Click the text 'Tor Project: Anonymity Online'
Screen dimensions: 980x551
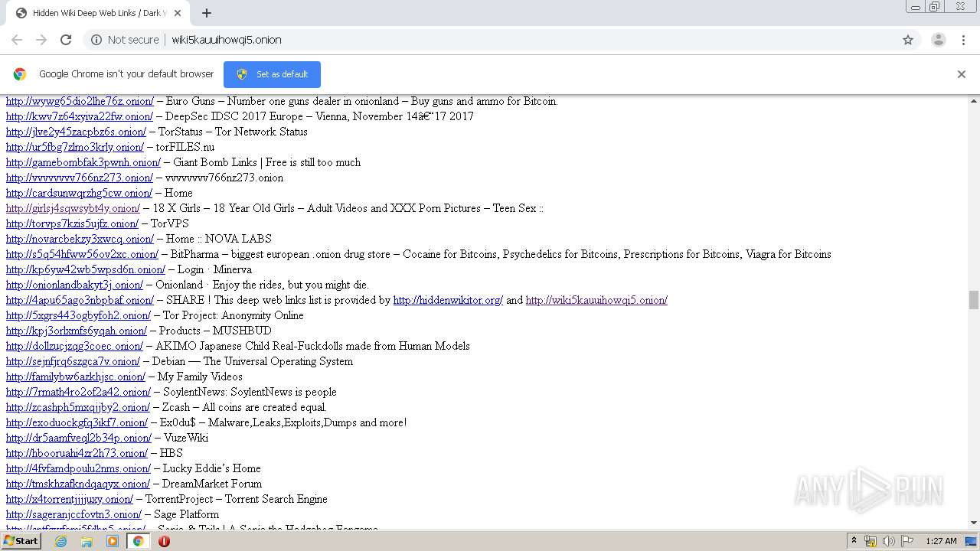234,315
